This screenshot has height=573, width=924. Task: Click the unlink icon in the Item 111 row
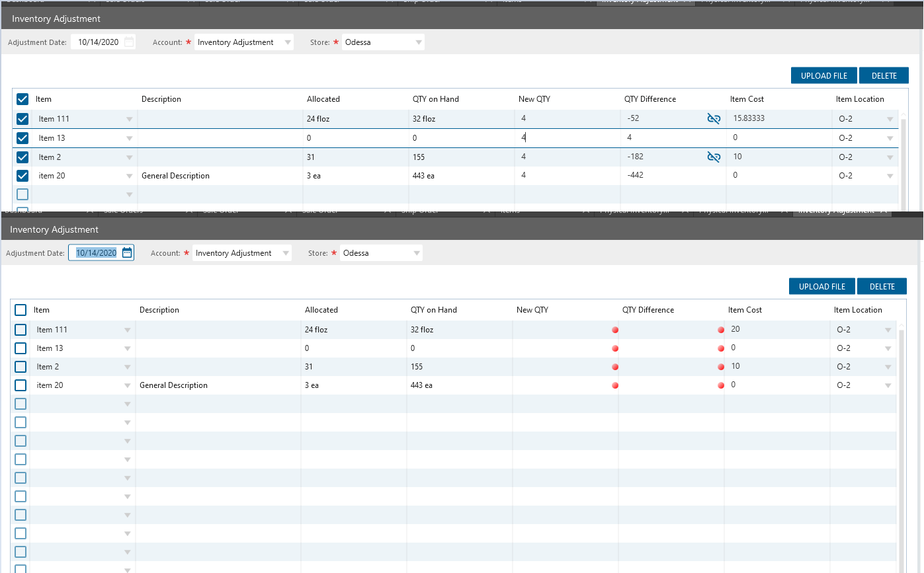[x=714, y=119]
